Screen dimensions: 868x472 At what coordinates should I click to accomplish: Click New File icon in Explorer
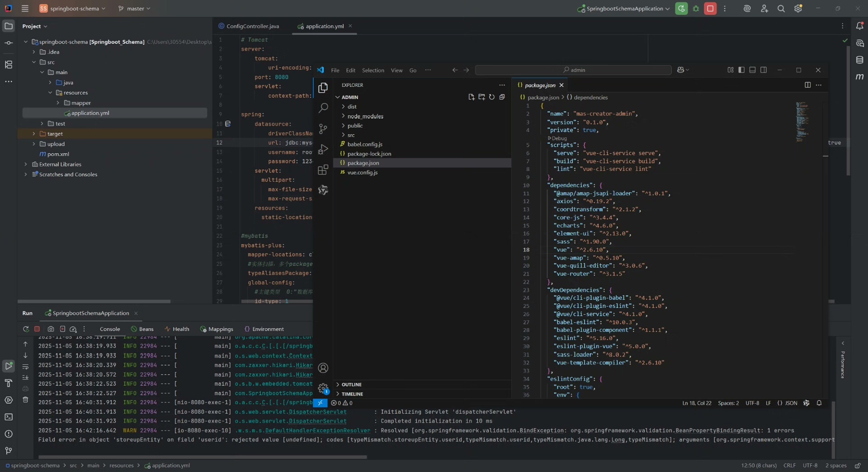pos(471,97)
